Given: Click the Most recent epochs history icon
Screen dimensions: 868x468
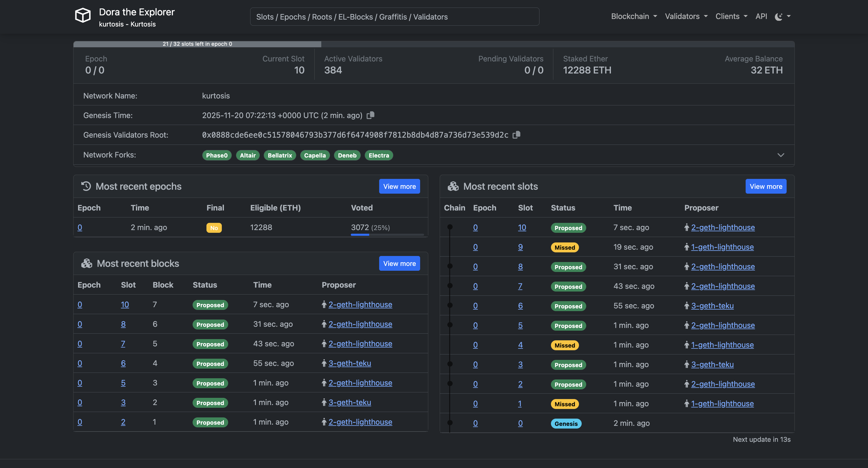Looking at the screenshot, I should tap(86, 186).
